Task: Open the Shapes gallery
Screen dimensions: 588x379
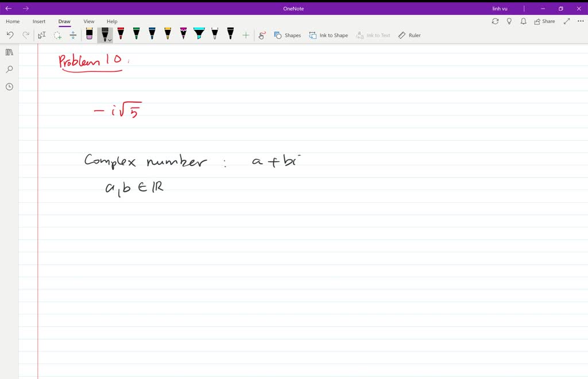Action: (x=287, y=35)
